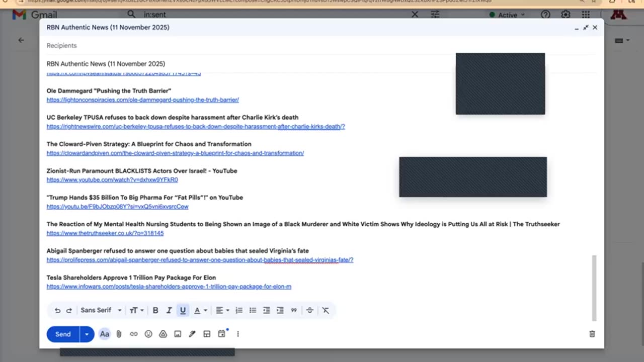
Task: Toggle the formatting options bar (Aa)
Action: pos(104,334)
